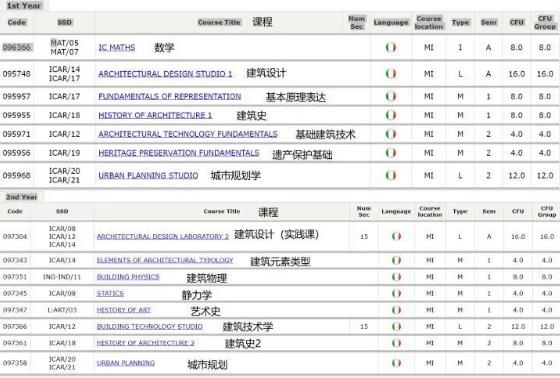
Task: Click course code 097345
Action: [15, 293]
